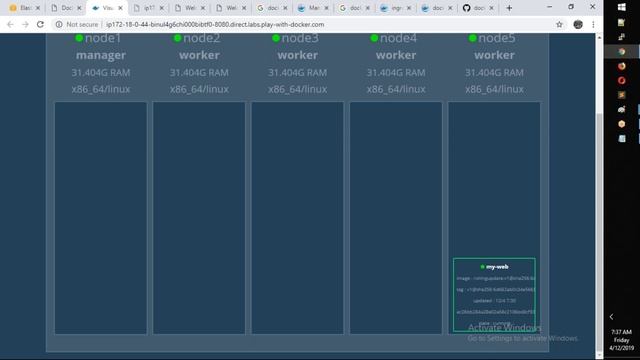
Task: Click the page scrollbar down arrow
Action: (599, 355)
